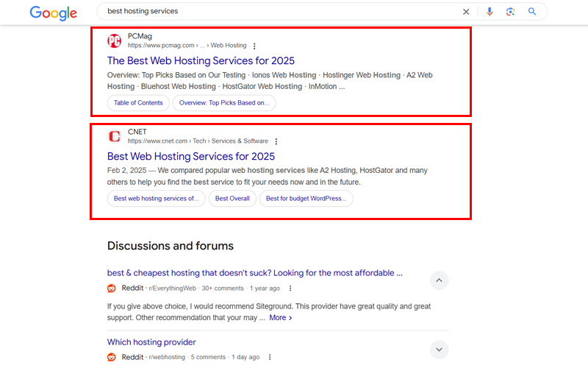Start voice search with the microphone icon

[x=490, y=12]
